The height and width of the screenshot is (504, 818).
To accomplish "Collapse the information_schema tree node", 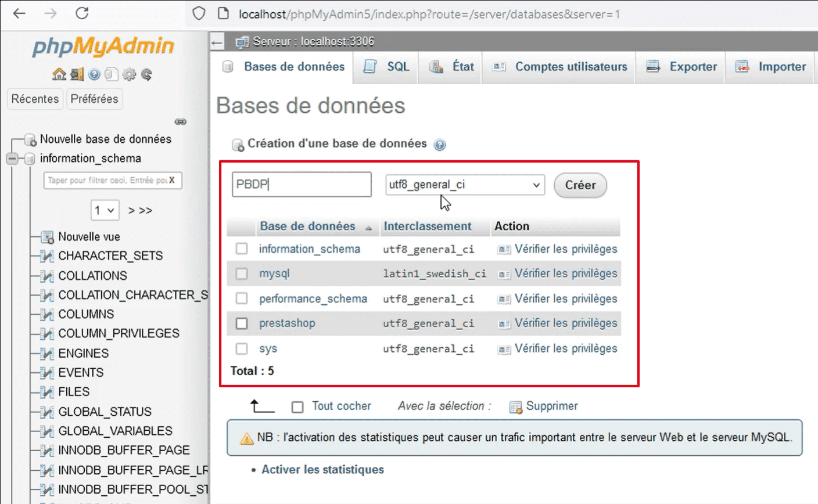I will tap(12, 159).
